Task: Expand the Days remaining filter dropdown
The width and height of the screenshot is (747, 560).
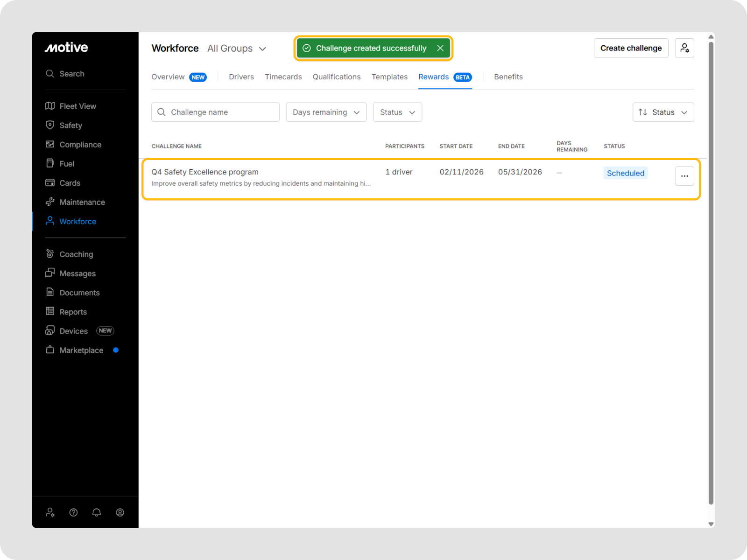Action: pos(326,112)
